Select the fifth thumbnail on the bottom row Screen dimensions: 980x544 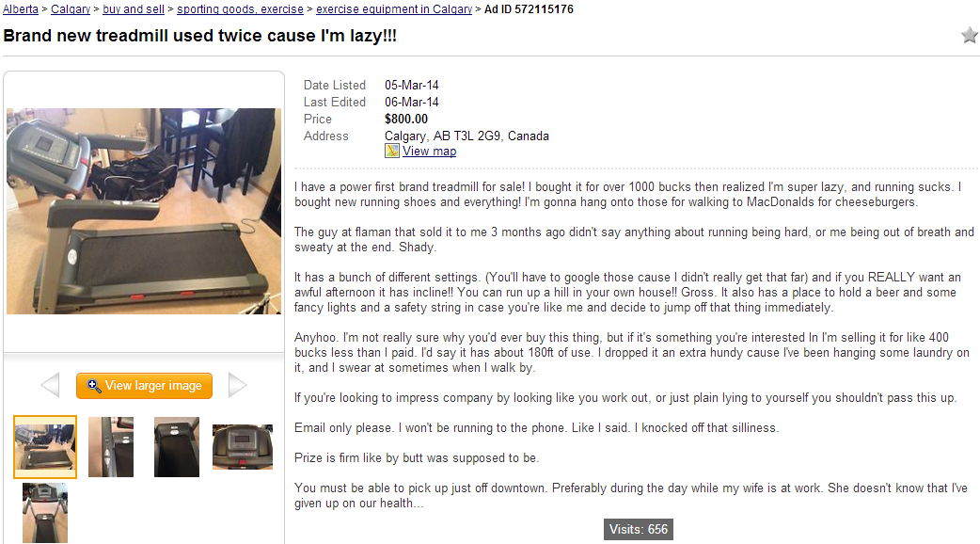coord(45,512)
